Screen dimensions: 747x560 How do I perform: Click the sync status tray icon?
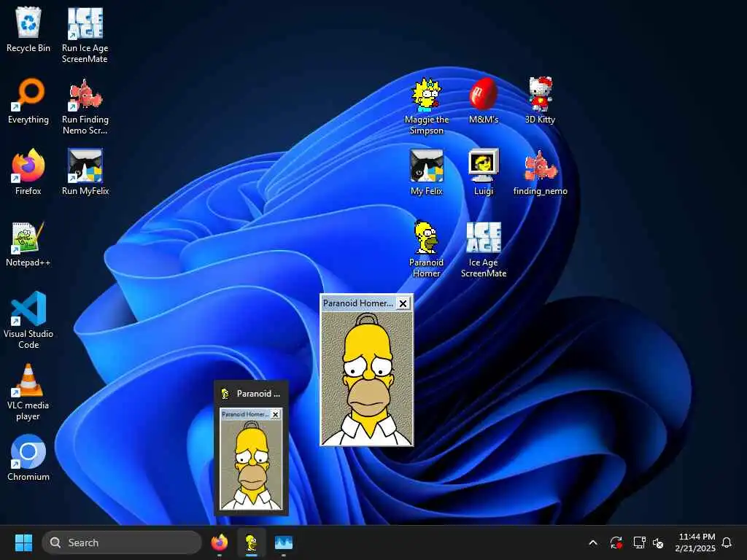coord(616,542)
